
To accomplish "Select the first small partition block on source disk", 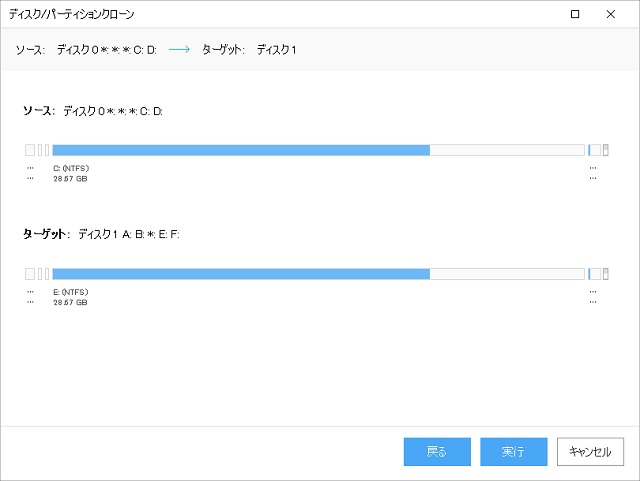I will [30, 150].
